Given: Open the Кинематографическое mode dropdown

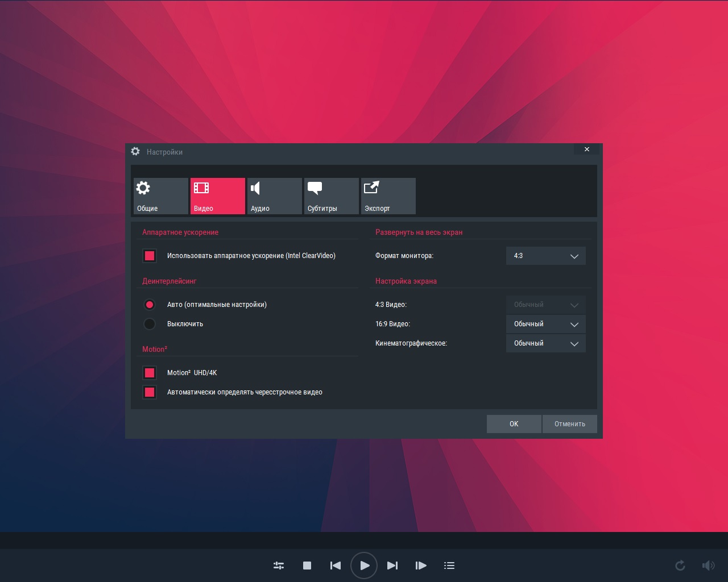Looking at the screenshot, I should 546,343.
